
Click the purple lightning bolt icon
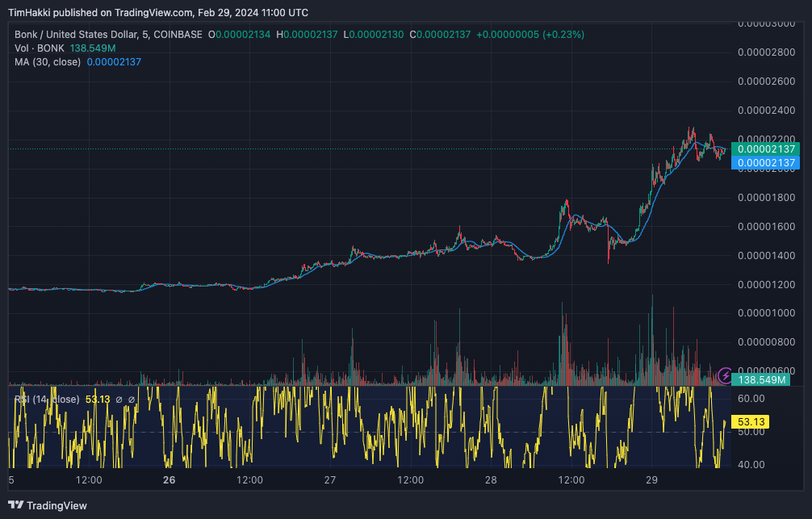[725, 375]
